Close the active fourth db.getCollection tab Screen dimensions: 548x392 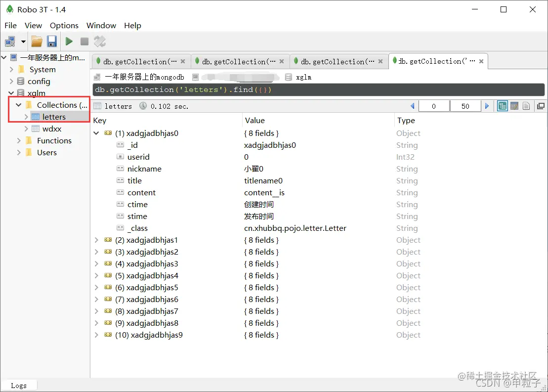coord(481,61)
